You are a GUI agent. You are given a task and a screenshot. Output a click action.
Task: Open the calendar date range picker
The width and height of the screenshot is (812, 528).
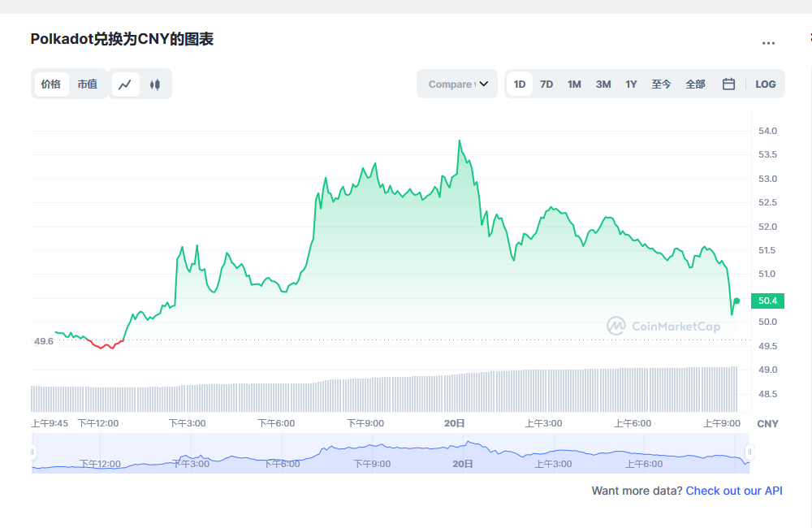(728, 84)
